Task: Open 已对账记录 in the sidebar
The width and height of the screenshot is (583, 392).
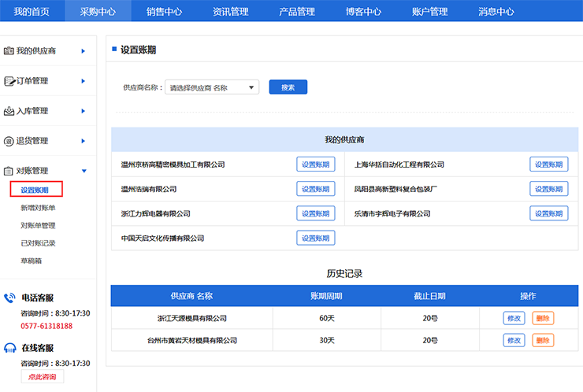Action: (38, 243)
